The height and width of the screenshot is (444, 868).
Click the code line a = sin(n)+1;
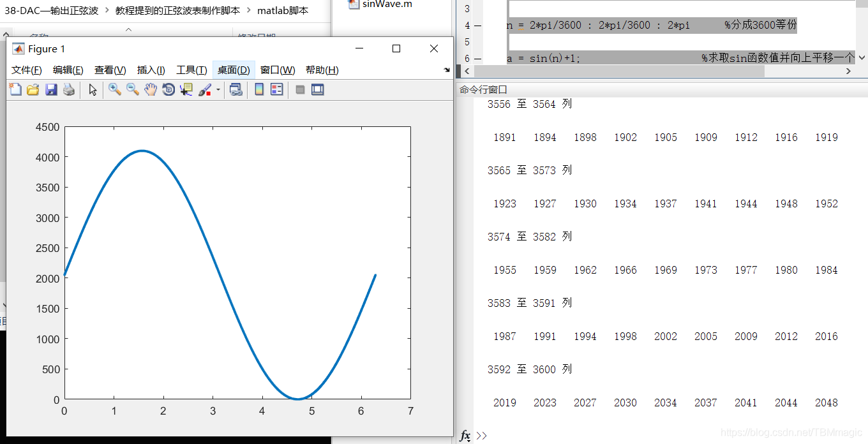pos(543,59)
